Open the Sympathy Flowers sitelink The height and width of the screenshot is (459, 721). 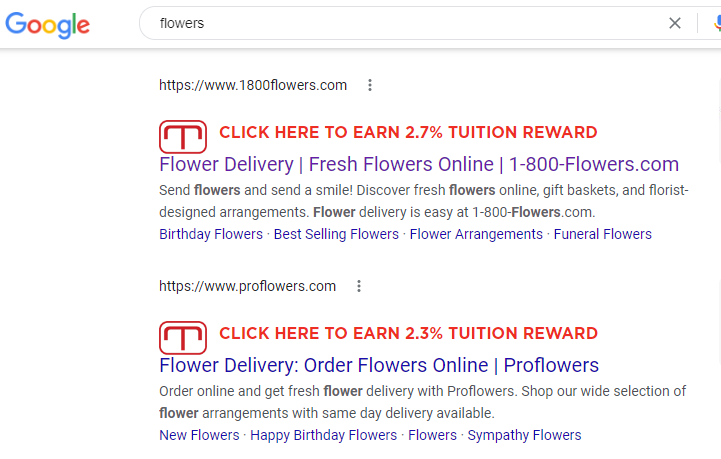[524, 435]
